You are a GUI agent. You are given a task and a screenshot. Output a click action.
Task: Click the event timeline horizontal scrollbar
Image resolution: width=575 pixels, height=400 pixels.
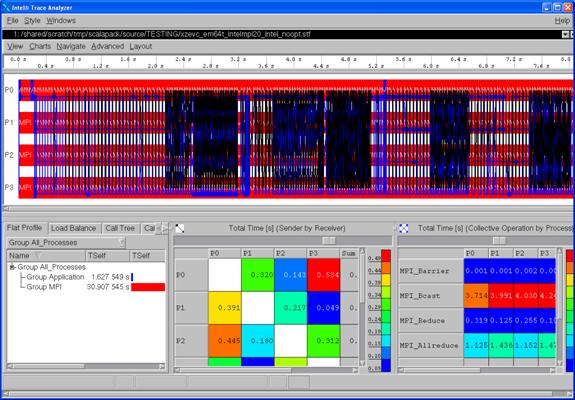pyautogui.click(x=288, y=209)
